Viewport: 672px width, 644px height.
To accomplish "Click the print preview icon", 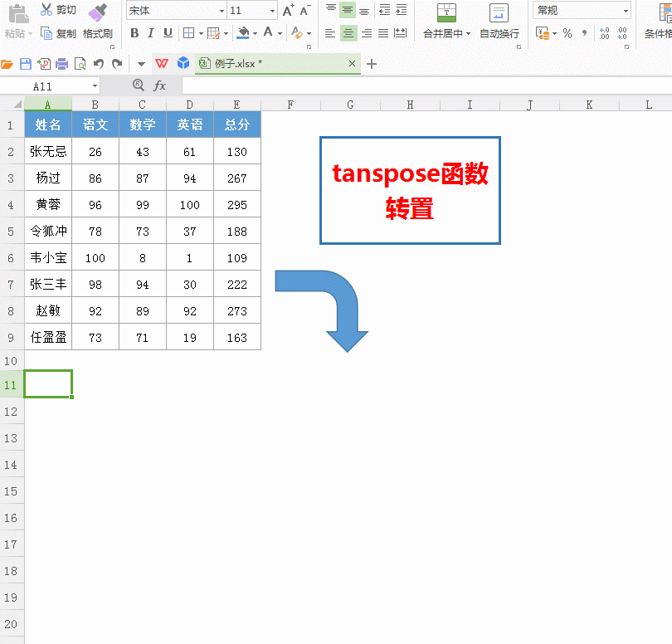I will click(x=80, y=64).
